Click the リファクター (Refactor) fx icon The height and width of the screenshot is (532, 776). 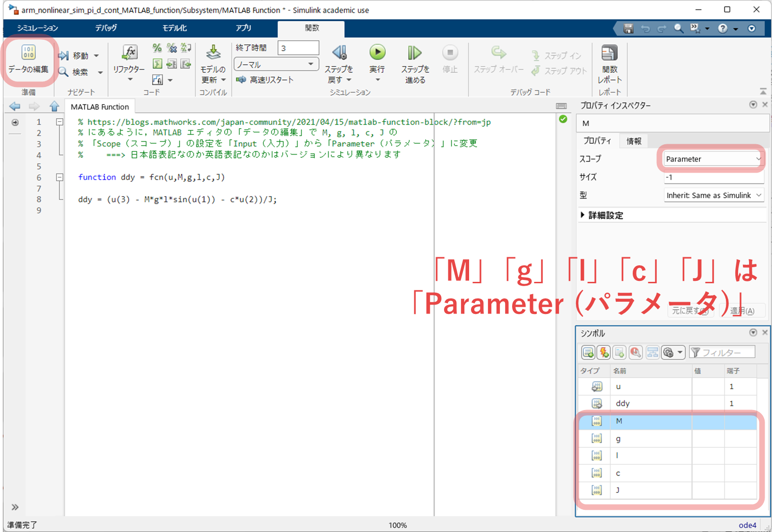pyautogui.click(x=129, y=52)
